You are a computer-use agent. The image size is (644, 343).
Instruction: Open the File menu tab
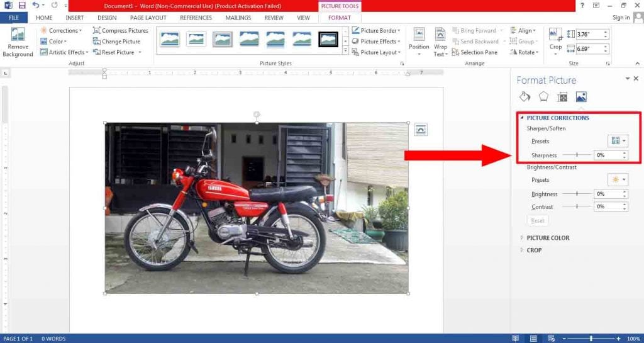pos(13,18)
